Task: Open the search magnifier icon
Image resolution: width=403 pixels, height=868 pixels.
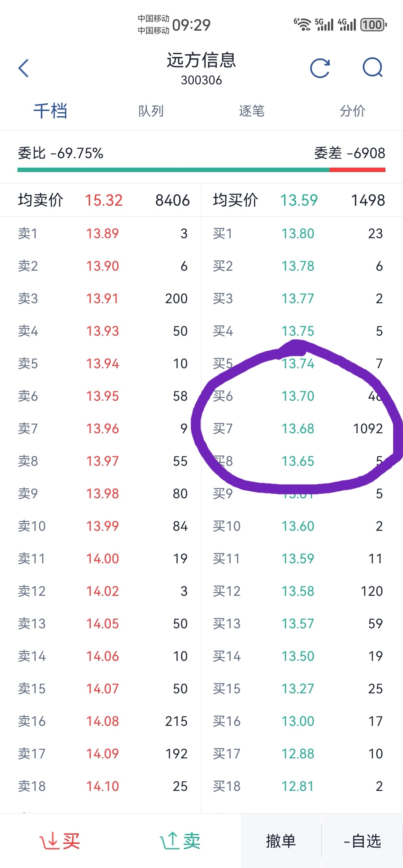Action: point(373,68)
